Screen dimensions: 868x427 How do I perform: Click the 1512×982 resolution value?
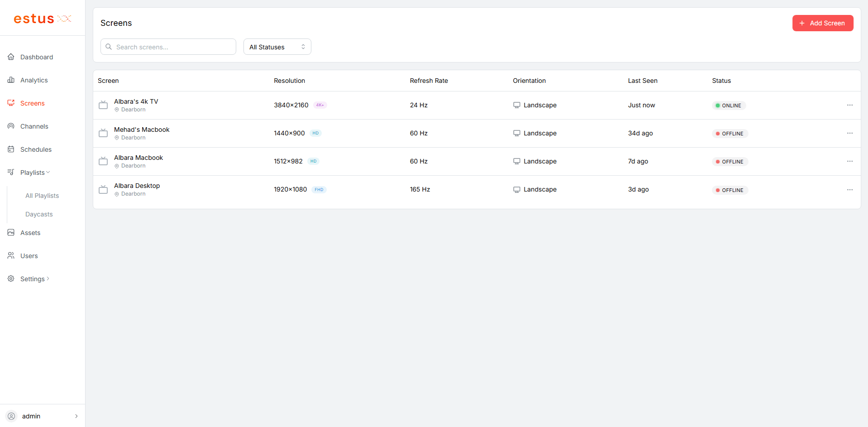point(288,161)
